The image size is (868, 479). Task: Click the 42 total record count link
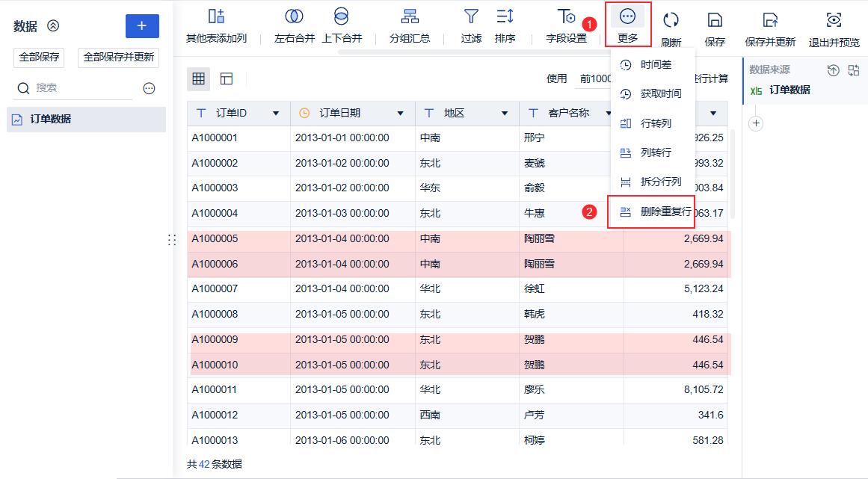click(x=203, y=465)
